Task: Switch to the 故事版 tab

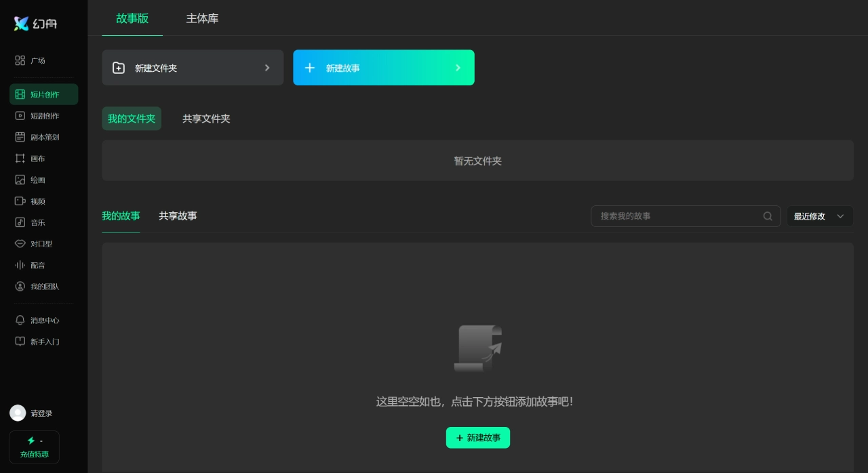Action: [132, 18]
